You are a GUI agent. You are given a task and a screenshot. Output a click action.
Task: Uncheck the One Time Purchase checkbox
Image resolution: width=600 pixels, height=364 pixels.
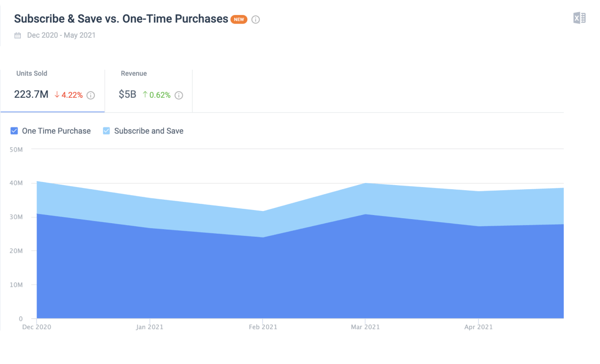click(14, 130)
